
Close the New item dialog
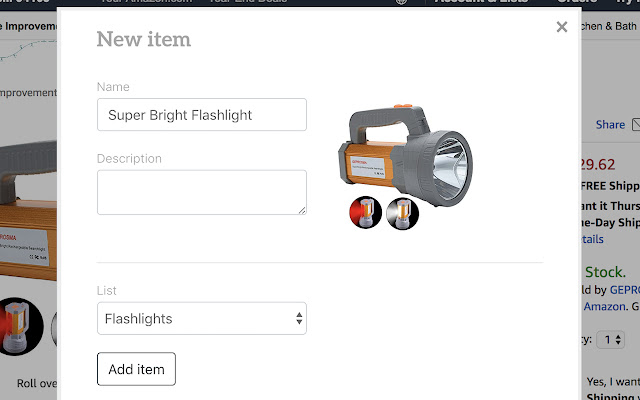(562, 28)
